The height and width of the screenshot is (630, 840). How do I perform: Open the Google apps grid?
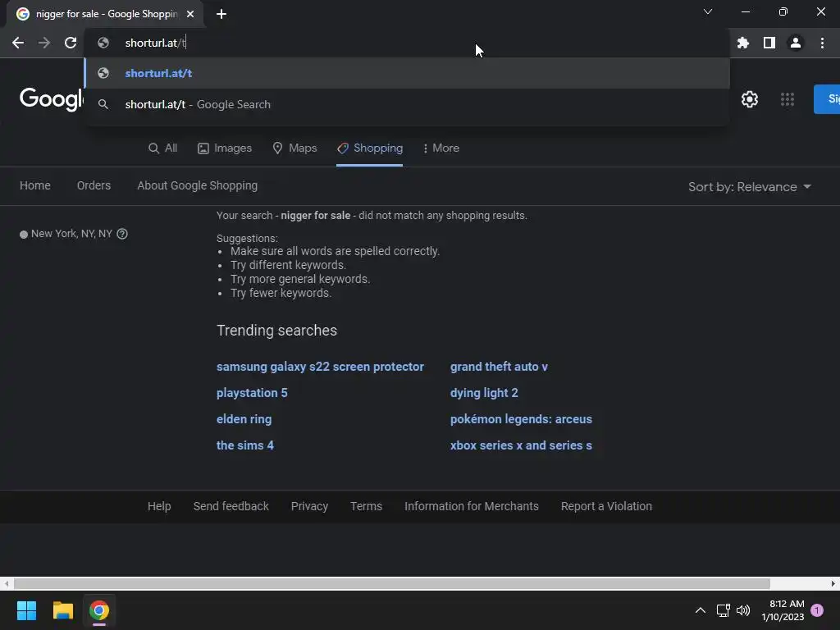[x=787, y=99]
